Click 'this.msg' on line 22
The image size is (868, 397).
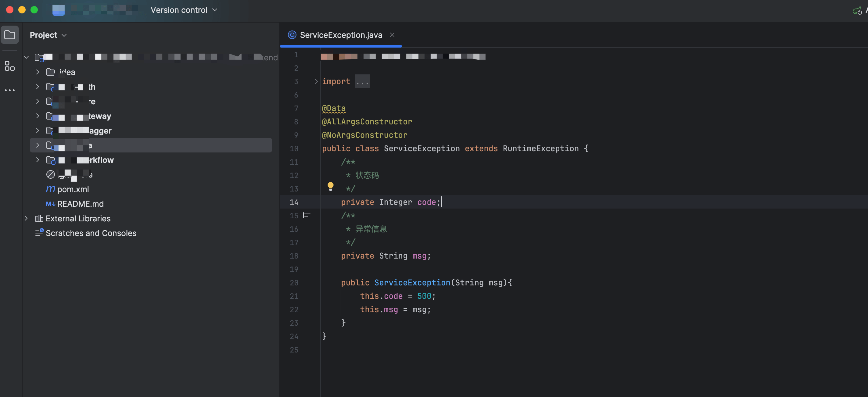click(379, 310)
